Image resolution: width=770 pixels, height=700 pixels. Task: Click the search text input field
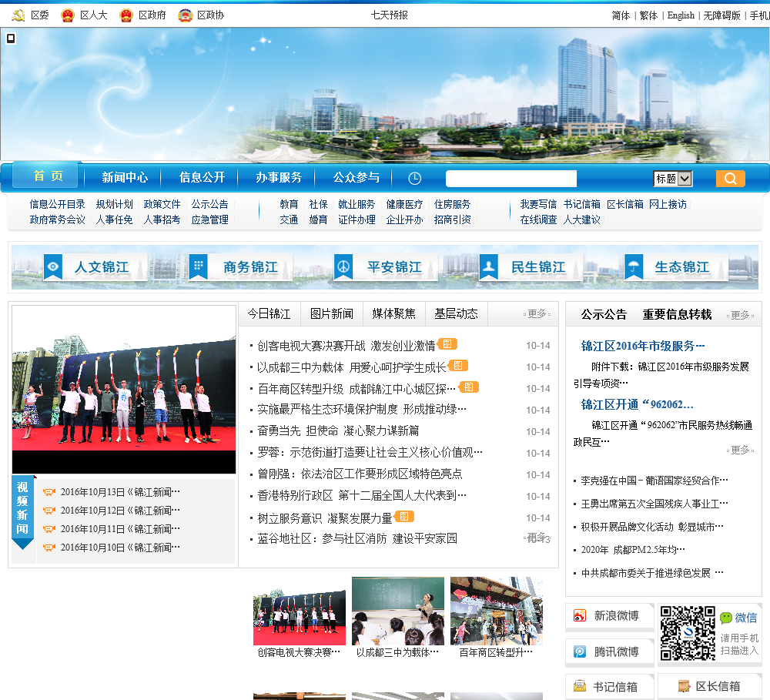tap(511, 179)
